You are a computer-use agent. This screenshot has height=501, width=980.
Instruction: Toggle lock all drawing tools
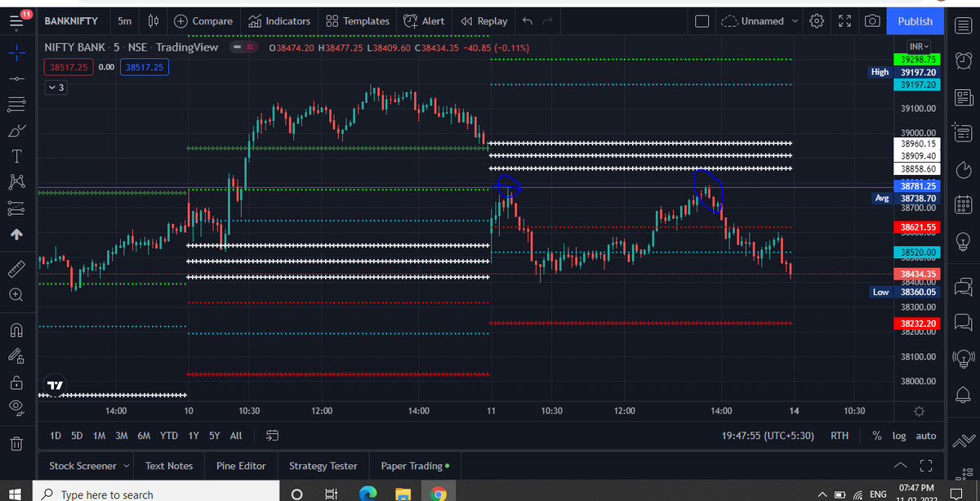(16, 382)
